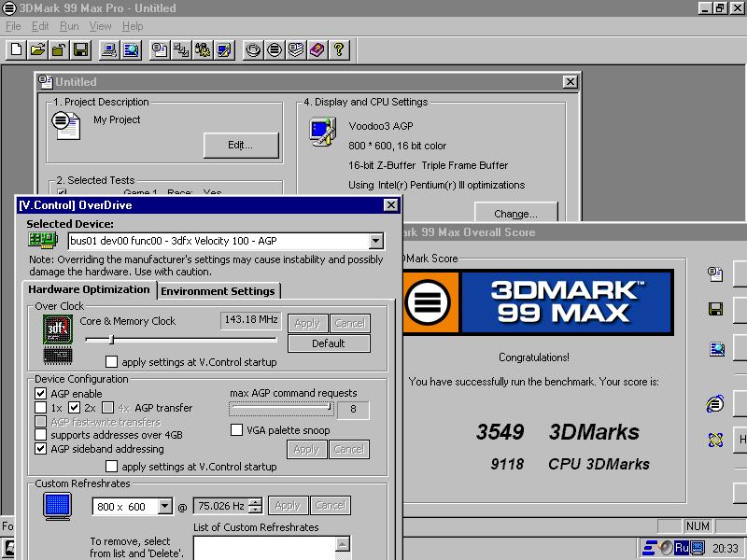This screenshot has width=747, height=560.
Task: Select the Hardware Optimization tab
Action: point(89,289)
